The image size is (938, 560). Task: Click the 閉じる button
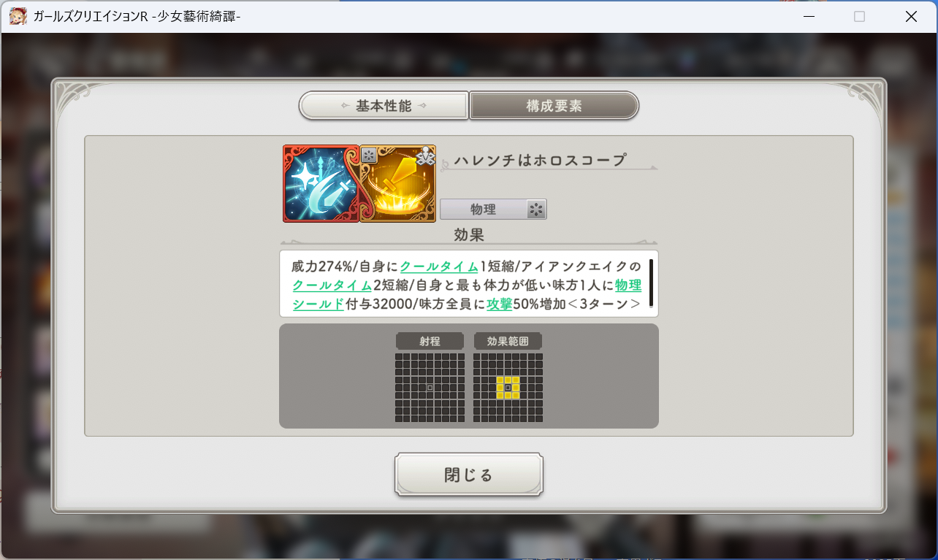[x=469, y=475]
